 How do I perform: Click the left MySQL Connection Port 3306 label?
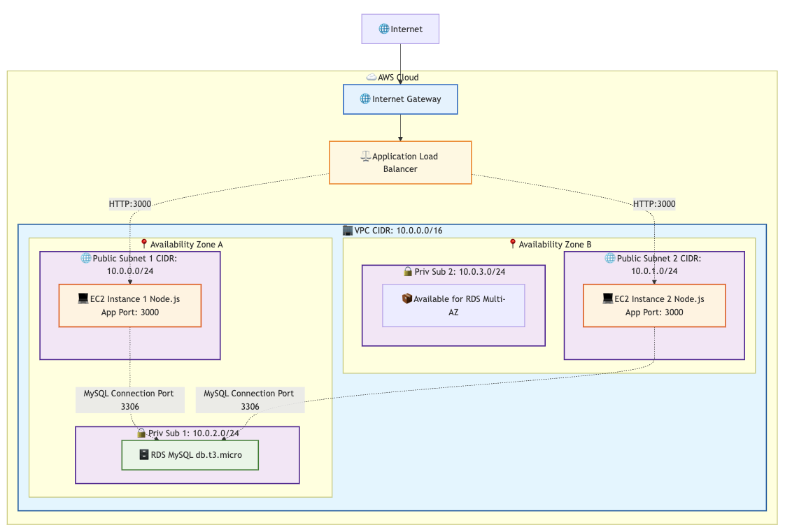tap(130, 400)
